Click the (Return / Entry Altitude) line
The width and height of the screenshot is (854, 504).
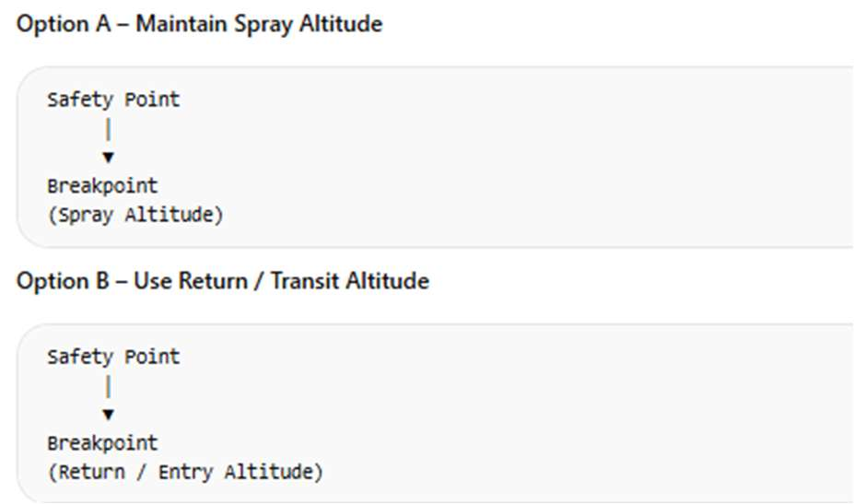(x=185, y=473)
